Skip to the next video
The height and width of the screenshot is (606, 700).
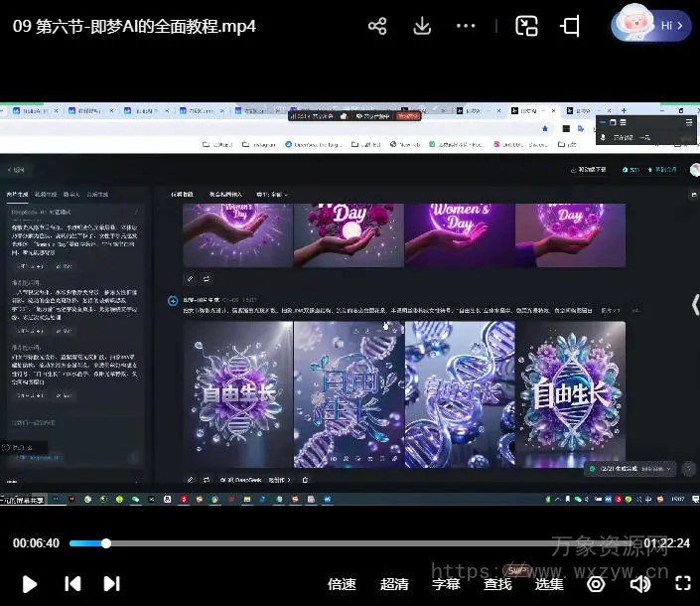click(112, 584)
